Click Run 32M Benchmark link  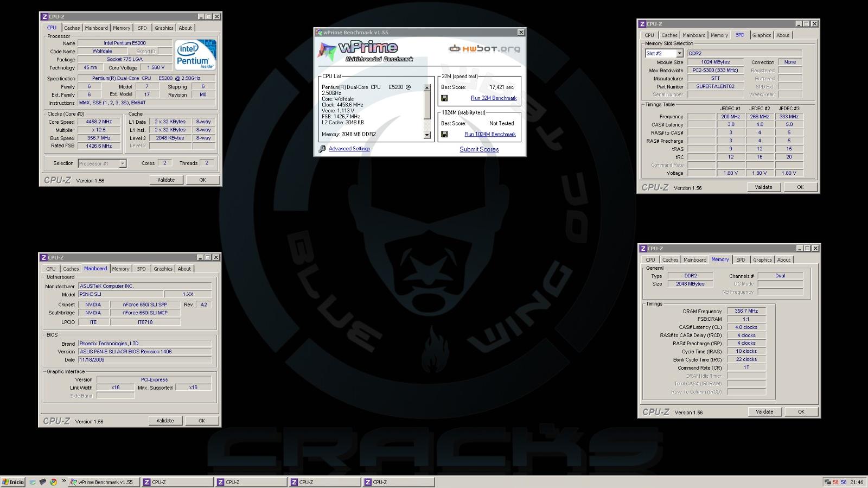tap(494, 98)
